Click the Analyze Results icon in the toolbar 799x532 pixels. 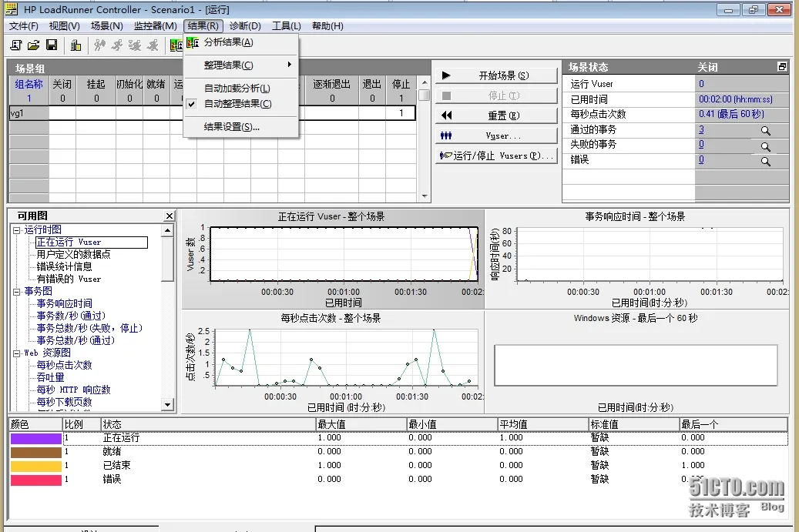176,45
